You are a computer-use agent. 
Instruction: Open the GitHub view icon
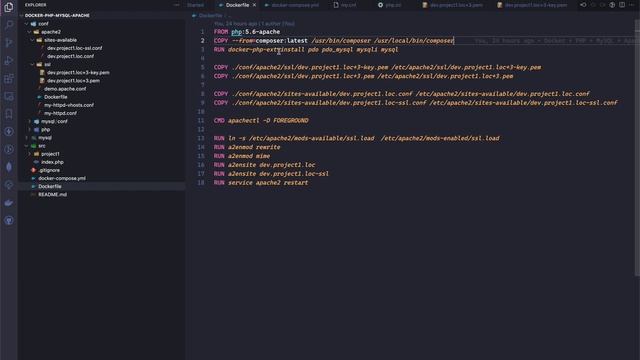click(9, 220)
